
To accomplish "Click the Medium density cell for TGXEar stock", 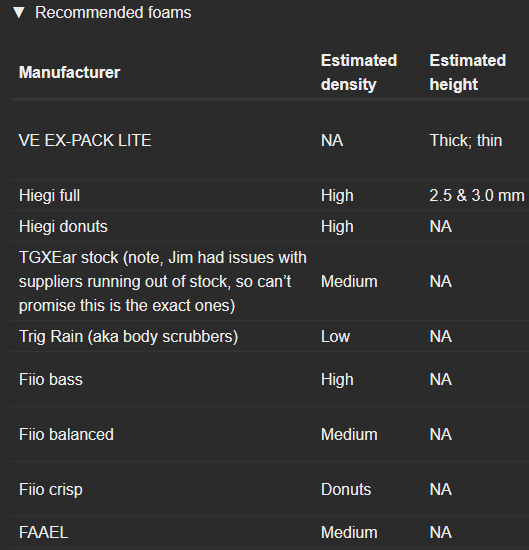I will tap(349, 282).
